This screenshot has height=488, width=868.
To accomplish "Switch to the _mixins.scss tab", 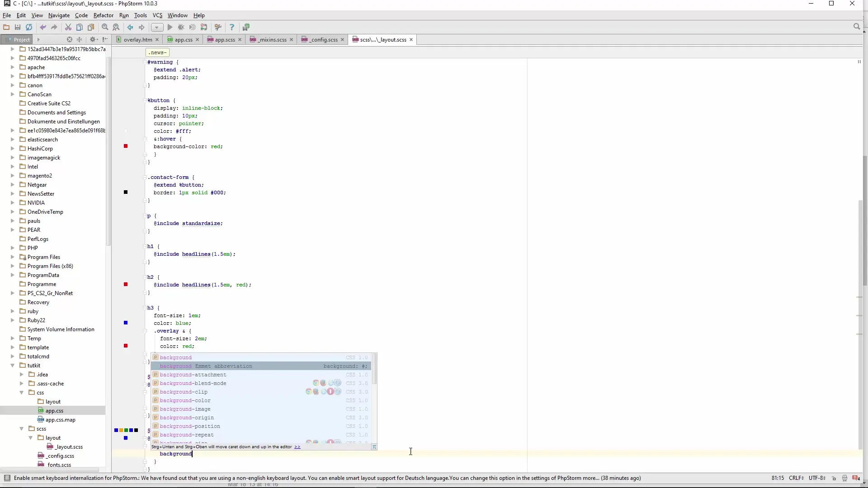I will 271,40.
